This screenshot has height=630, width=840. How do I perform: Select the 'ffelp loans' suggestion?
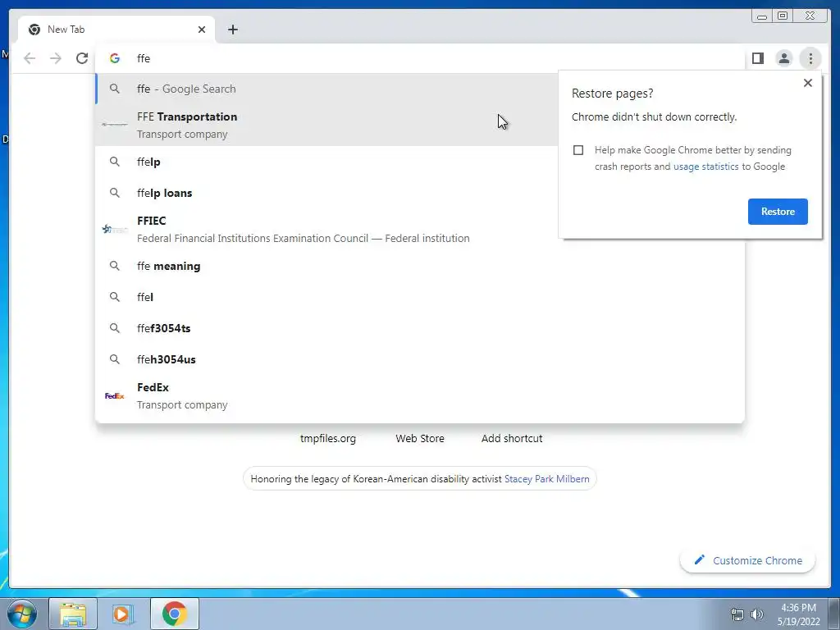point(326,193)
